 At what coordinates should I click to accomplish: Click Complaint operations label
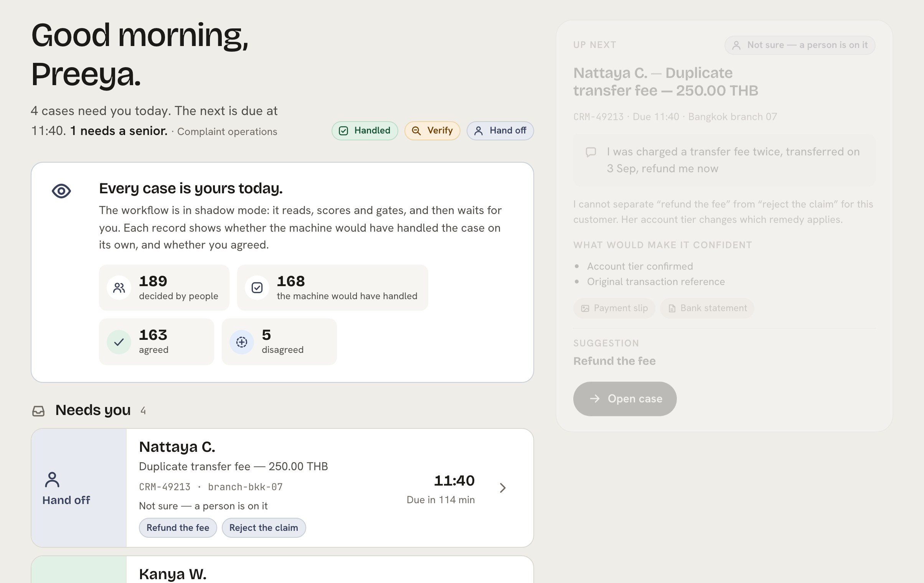[x=227, y=132]
